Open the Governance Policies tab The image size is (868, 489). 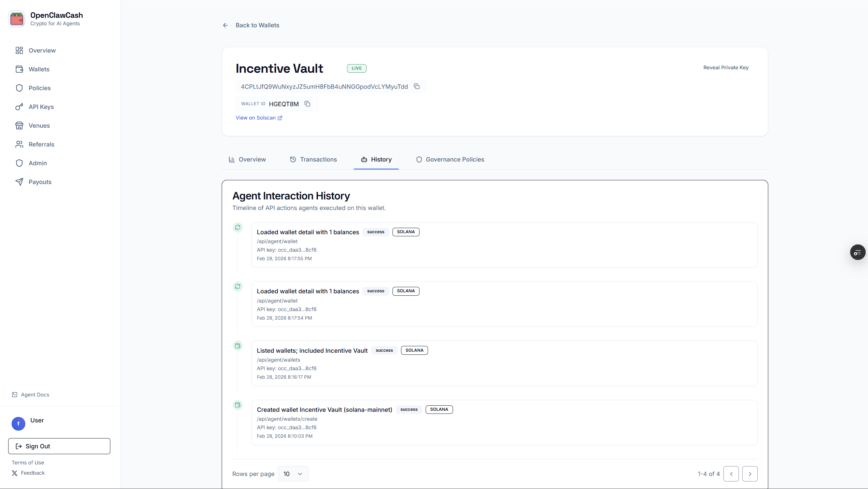[x=450, y=159]
